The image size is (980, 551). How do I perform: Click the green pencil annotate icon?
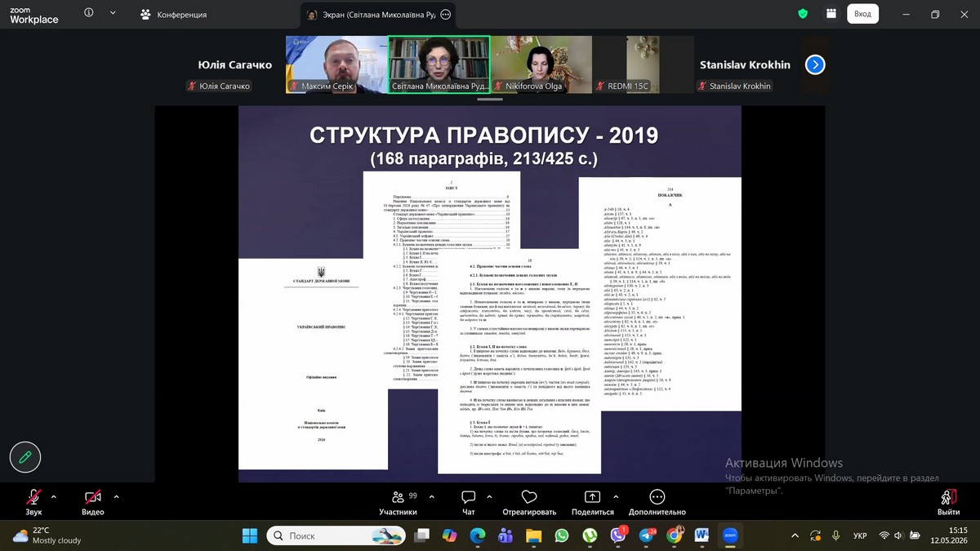[25, 457]
